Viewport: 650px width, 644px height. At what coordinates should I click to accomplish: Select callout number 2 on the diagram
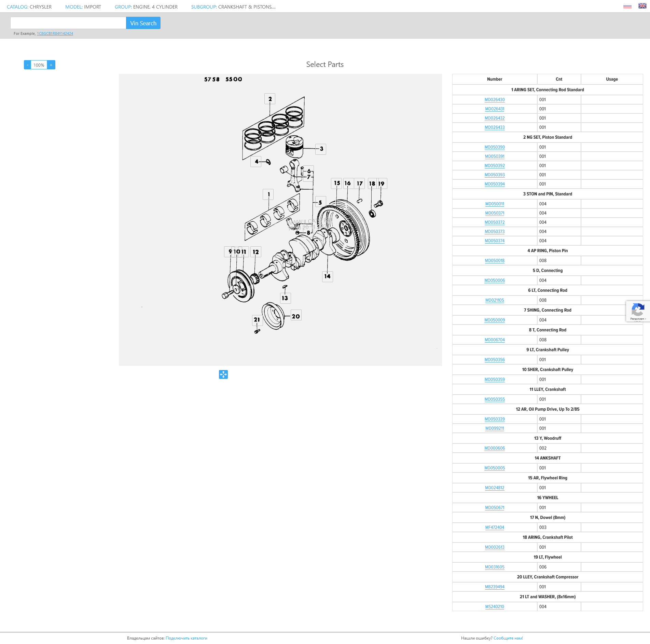270,99
